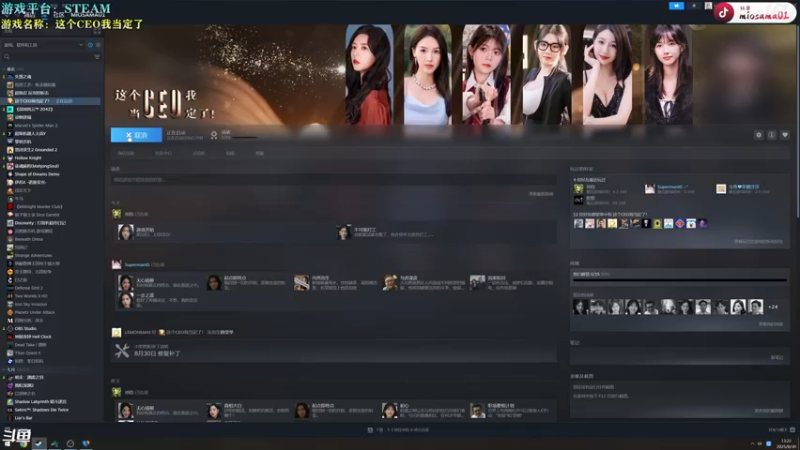
Task: Click OBS icon in Windows taskbar
Action: click(x=70, y=443)
